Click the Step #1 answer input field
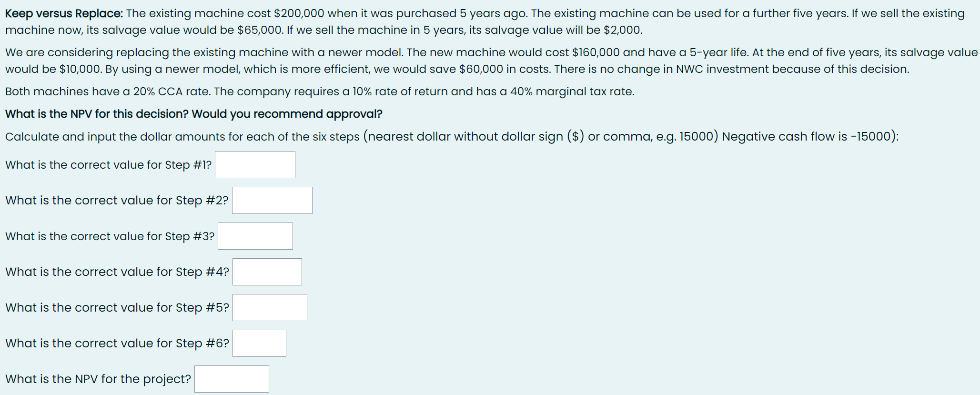This screenshot has width=980, height=395. click(254, 164)
